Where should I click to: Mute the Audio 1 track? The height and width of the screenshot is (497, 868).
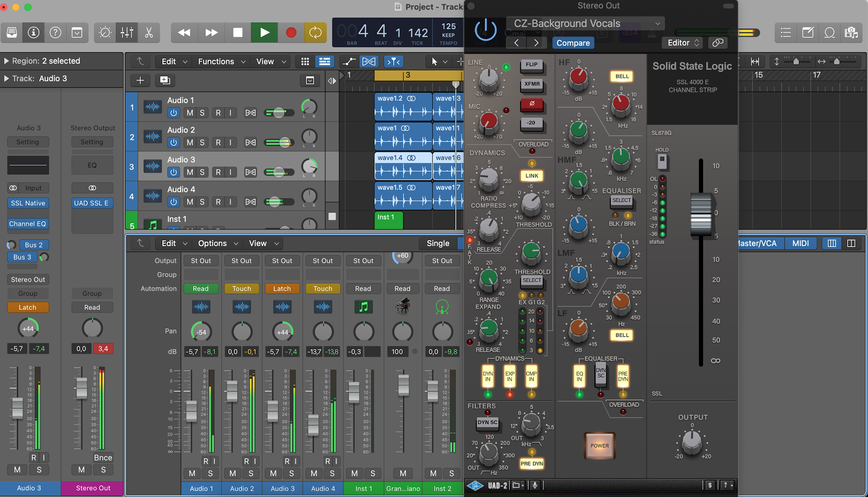(190, 113)
